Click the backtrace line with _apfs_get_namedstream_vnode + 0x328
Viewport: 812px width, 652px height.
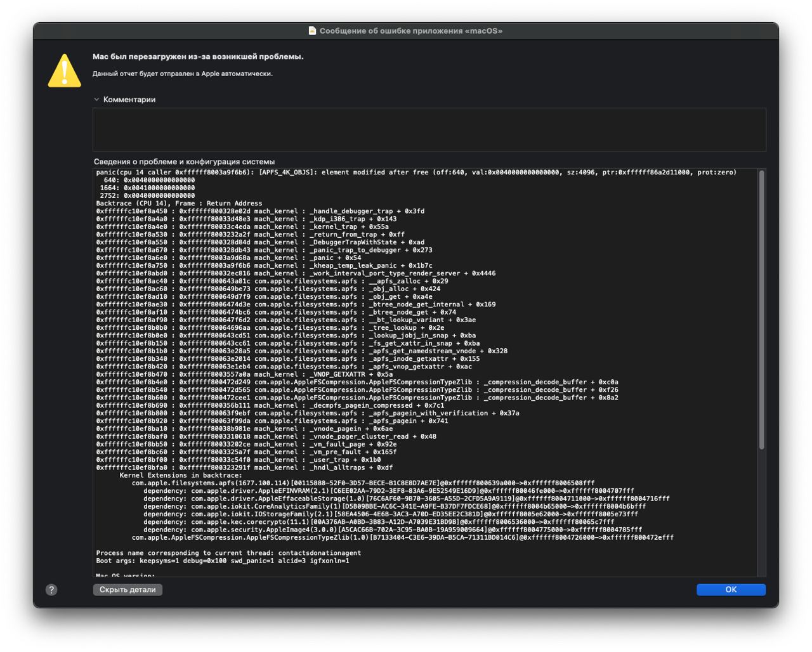(302, 351)
